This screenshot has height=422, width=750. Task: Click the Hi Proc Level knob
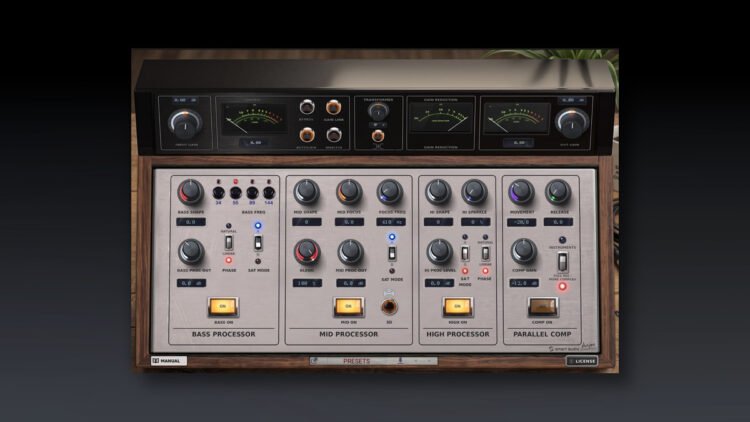click(439, 252)
